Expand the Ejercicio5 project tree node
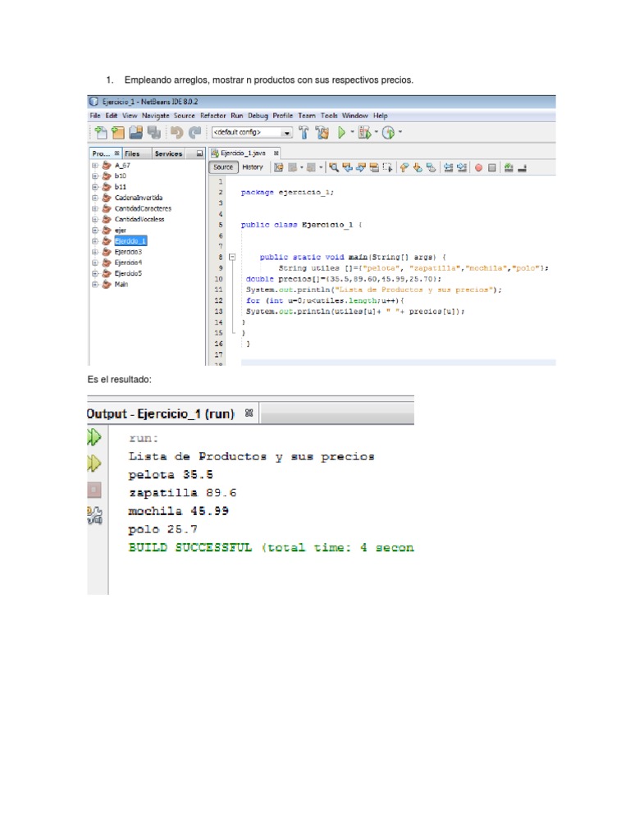 pyautogui.click(x=95, y=273)
